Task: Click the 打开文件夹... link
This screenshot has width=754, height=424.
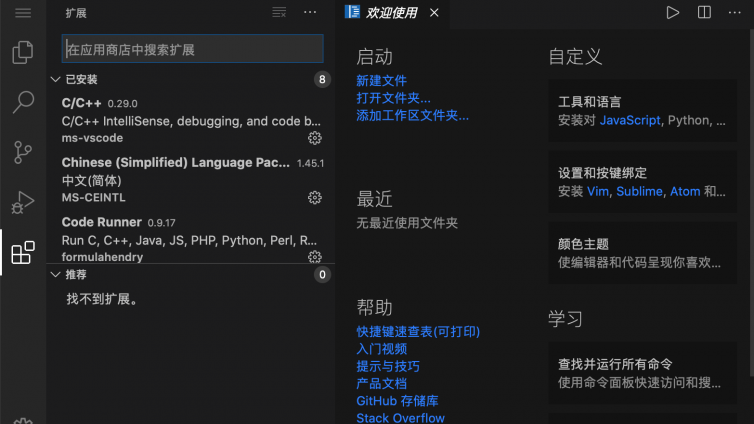Action: click(x=393, y=98)
